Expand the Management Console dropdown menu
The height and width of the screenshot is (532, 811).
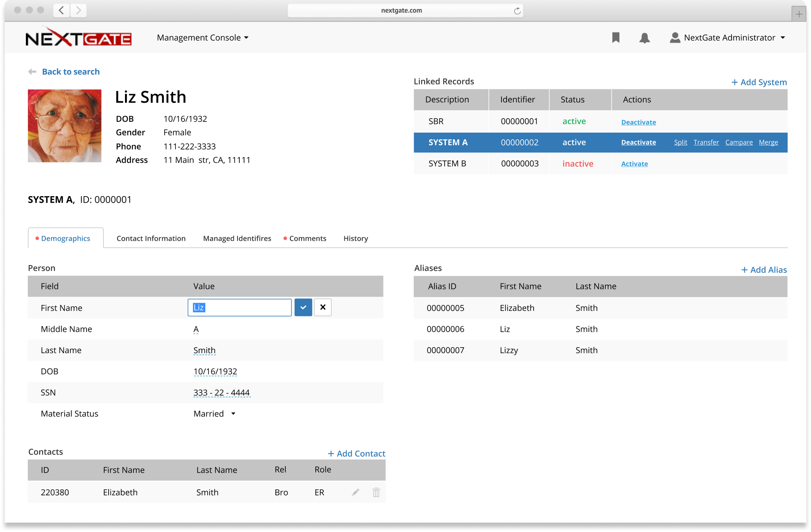[201, 37]
